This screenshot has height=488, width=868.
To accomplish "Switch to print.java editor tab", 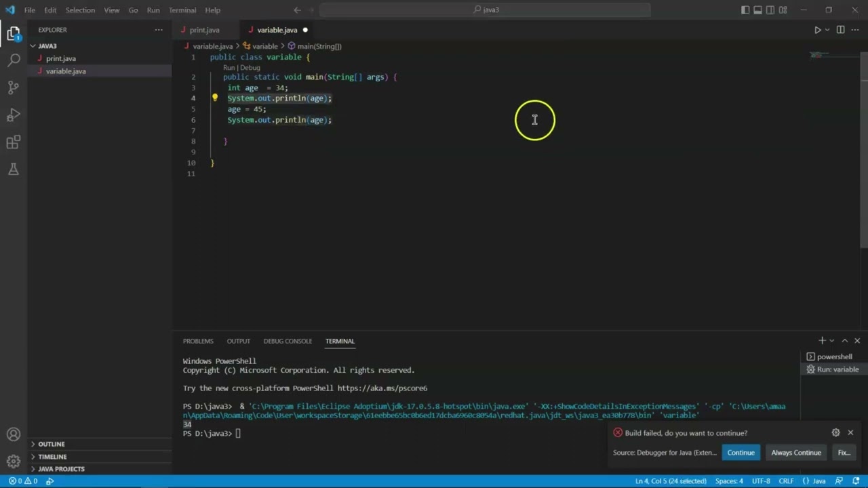I will [204, 30].
